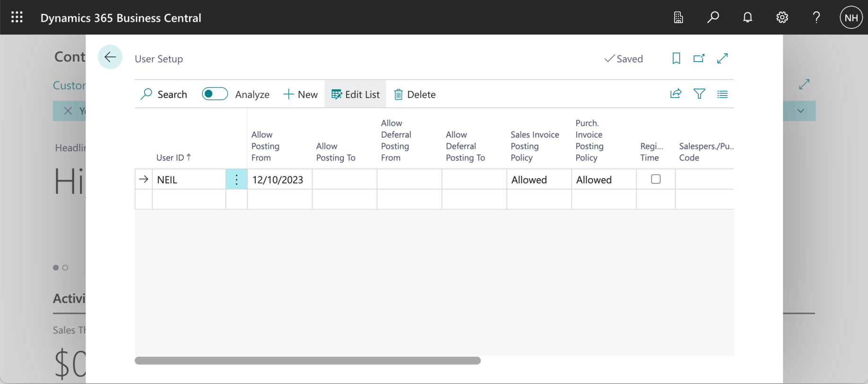Click the Regi... Time column header

pyautogui.click(x=651, y=152)
